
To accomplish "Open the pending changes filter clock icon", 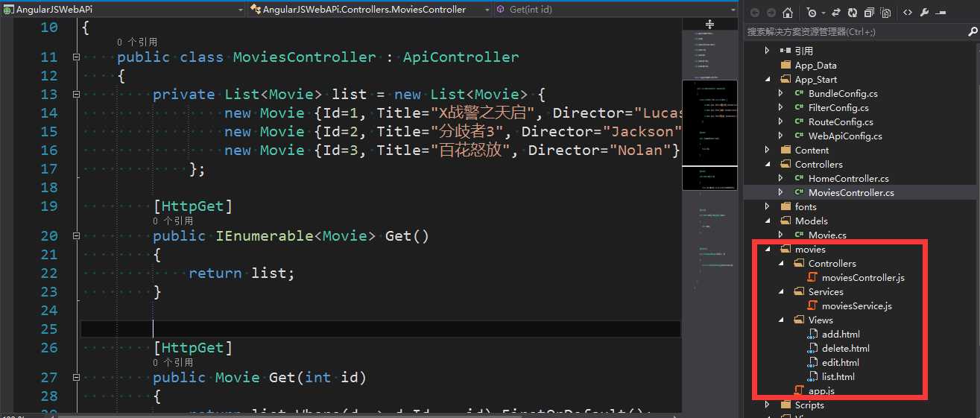I will coord(811,13).
